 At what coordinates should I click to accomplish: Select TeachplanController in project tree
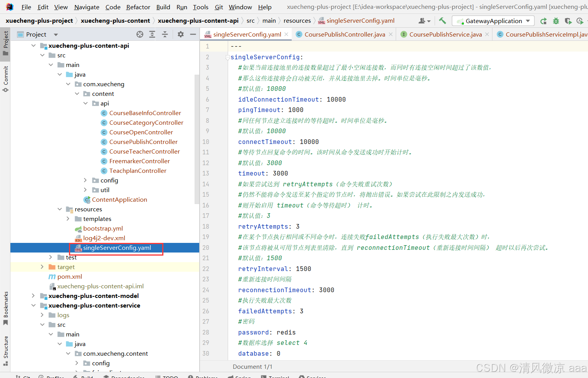click(x=138, y=171)
